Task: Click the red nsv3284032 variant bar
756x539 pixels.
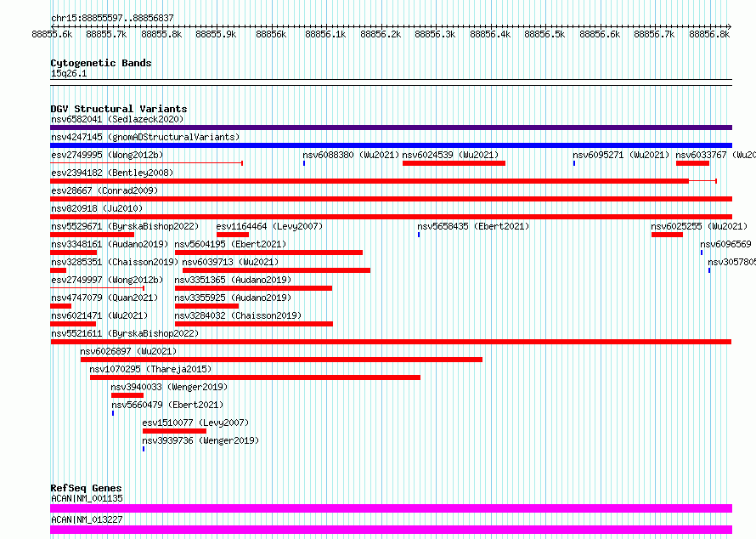Action: click(x=254, y=324)
